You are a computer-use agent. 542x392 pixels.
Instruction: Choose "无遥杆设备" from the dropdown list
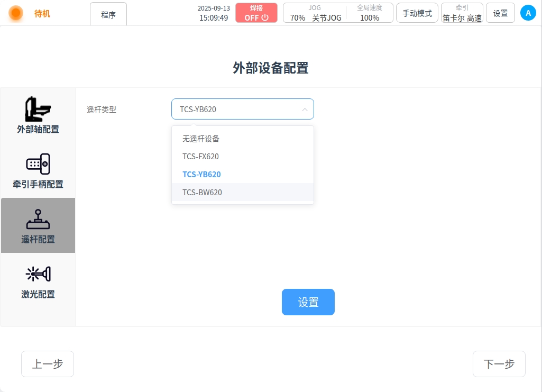[201, 139]
